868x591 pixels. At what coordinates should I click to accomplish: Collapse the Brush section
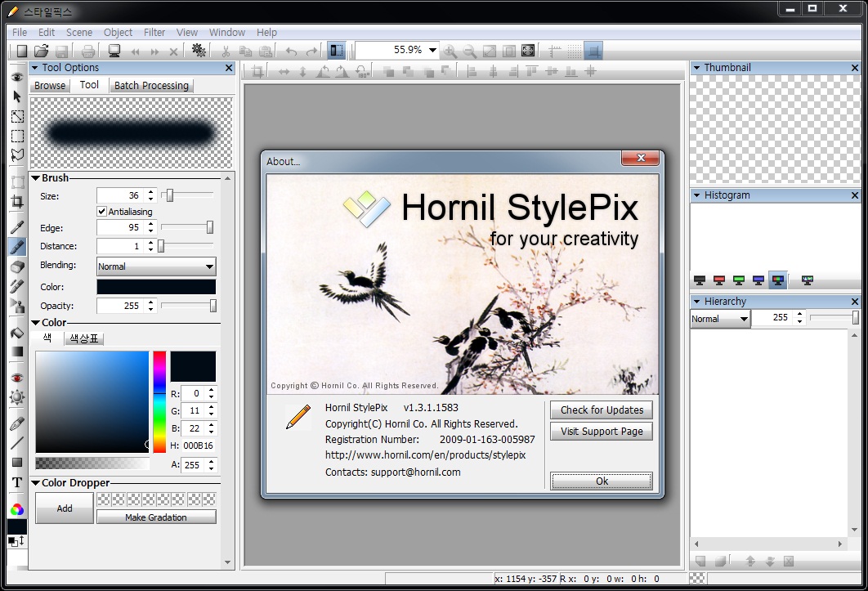tap(36, 178)
